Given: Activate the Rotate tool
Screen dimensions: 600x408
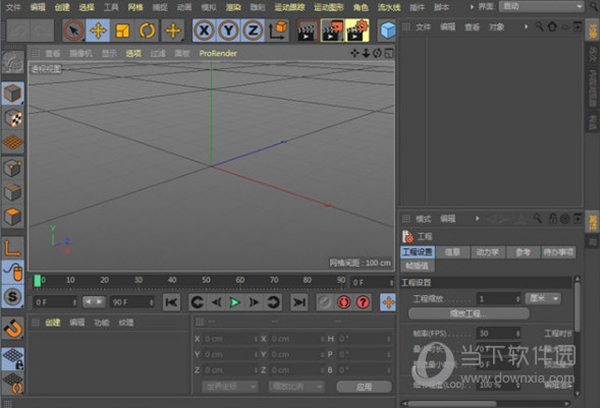Looking at the screenshot, I should click(147, 30).
